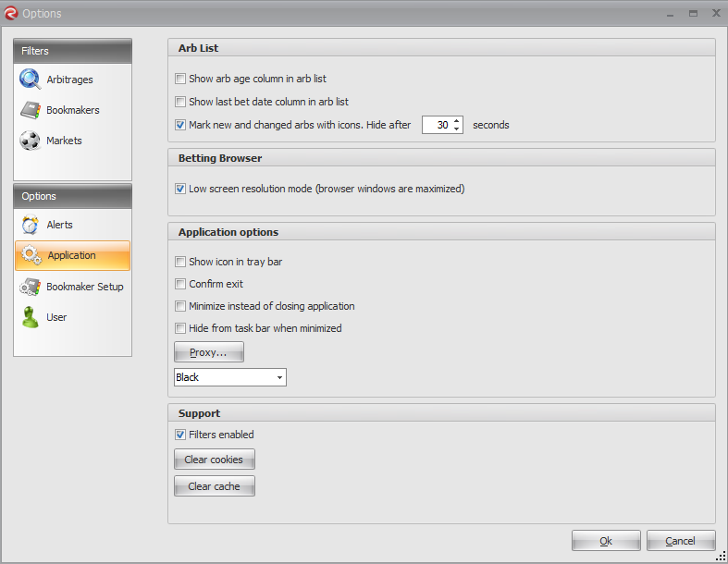
Task: Click the Application gears icon
Action: (x=31, y=255)
